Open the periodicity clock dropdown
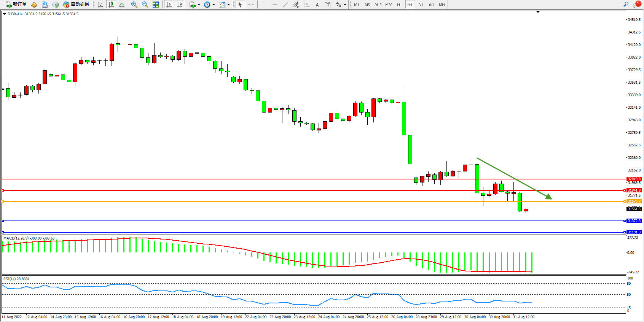 point(214,5)
